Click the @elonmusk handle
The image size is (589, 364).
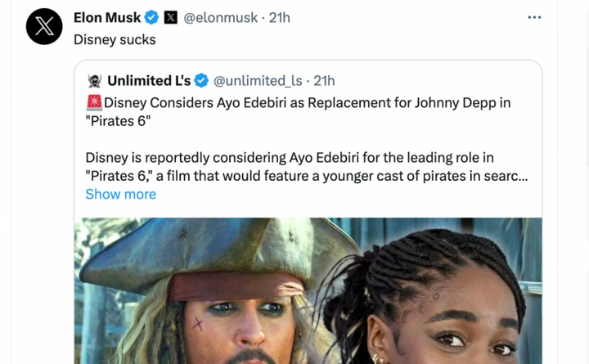219,17
